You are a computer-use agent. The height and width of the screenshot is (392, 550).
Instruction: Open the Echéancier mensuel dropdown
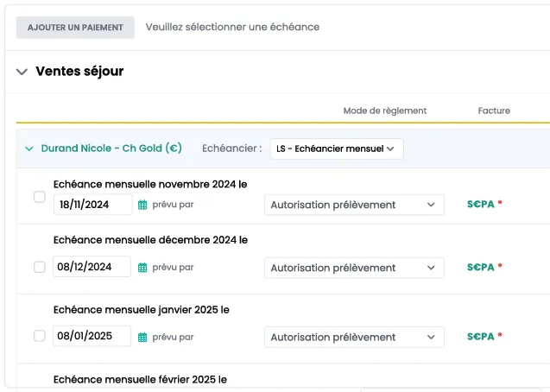[x=337, y=149]
